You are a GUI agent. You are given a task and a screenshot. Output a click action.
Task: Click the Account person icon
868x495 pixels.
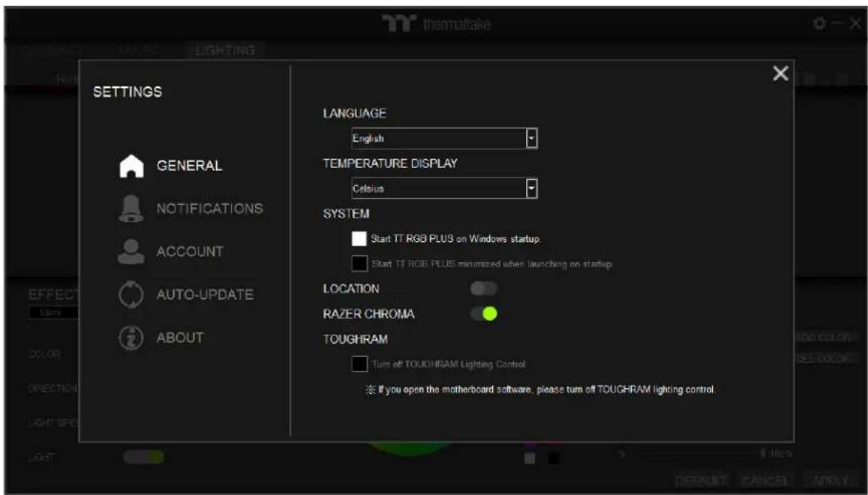pos(131,251)
